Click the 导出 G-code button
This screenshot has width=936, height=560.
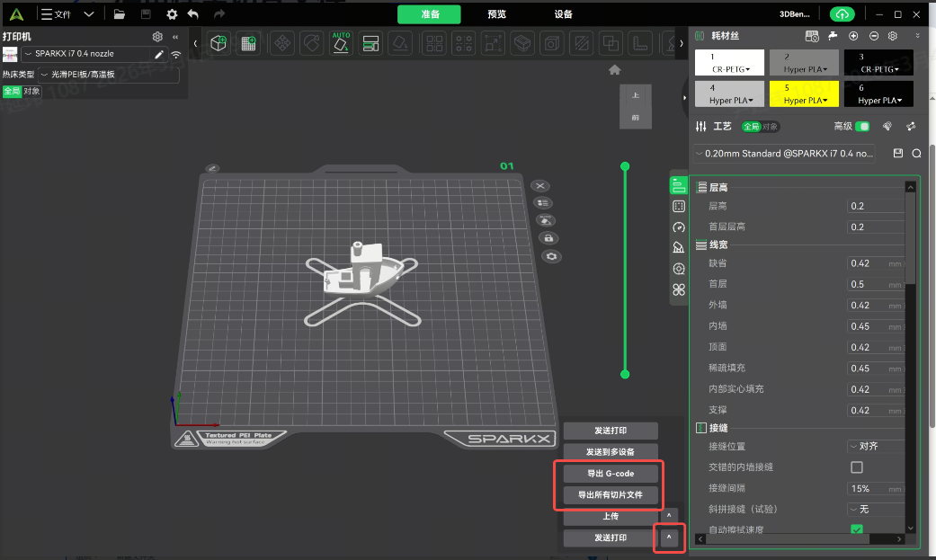click(610, 474)
